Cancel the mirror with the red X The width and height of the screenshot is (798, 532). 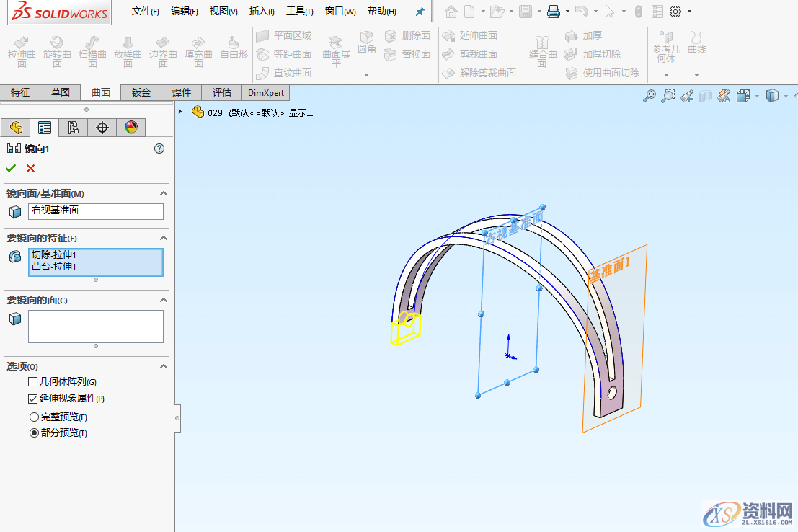(30, 168)
